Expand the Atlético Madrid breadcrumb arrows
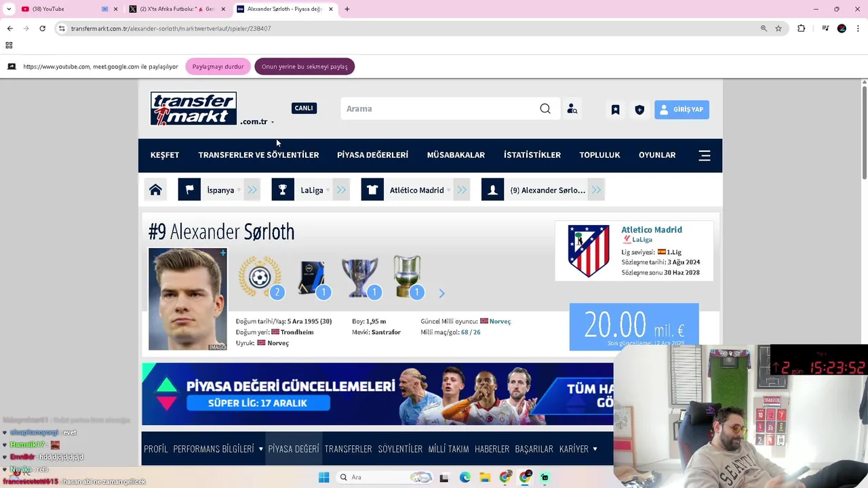This screenshot has height=488, width=868. tap(462, 190)
